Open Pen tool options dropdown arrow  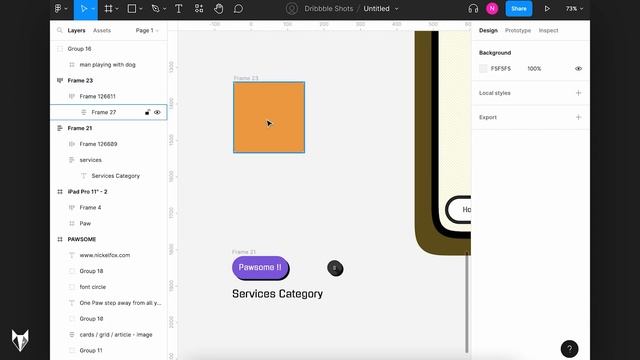point(164,9)
